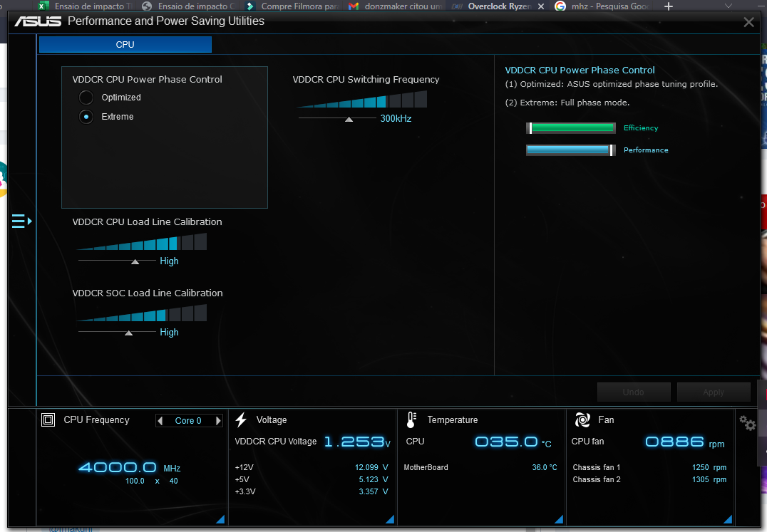Show next core with right arrow

click(218, 421)
